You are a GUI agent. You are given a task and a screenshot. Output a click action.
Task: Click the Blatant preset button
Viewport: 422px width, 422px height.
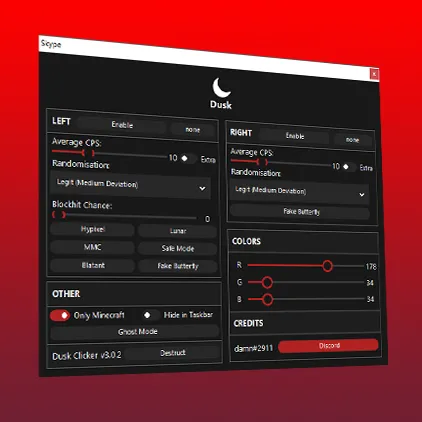click(x=93, y=265)
